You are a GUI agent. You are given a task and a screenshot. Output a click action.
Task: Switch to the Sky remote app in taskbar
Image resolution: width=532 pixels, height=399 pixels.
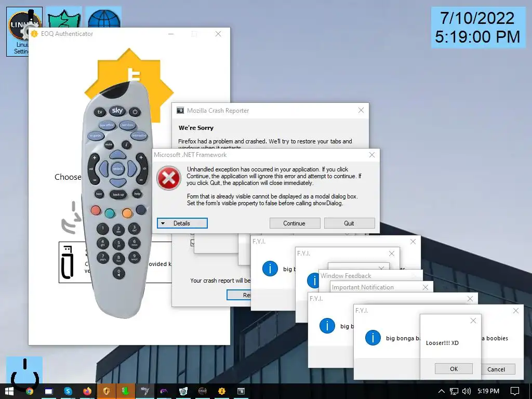[x=145, y=391]
